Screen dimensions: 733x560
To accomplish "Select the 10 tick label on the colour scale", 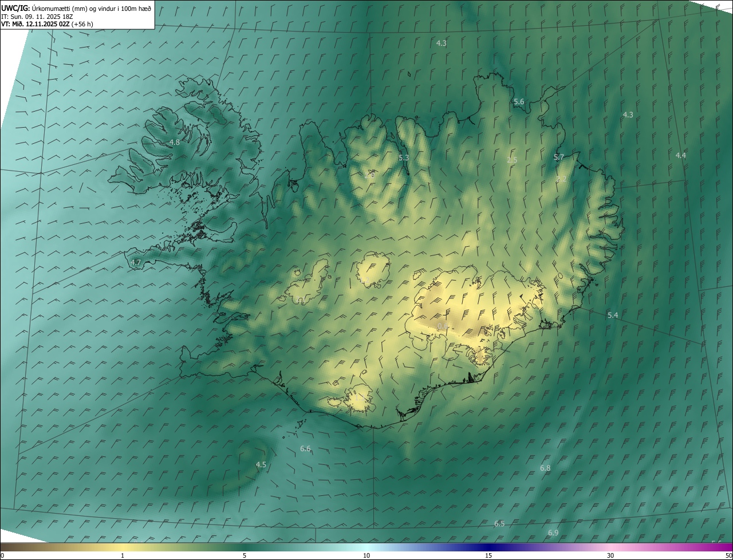I will click(x=366, y=555).
